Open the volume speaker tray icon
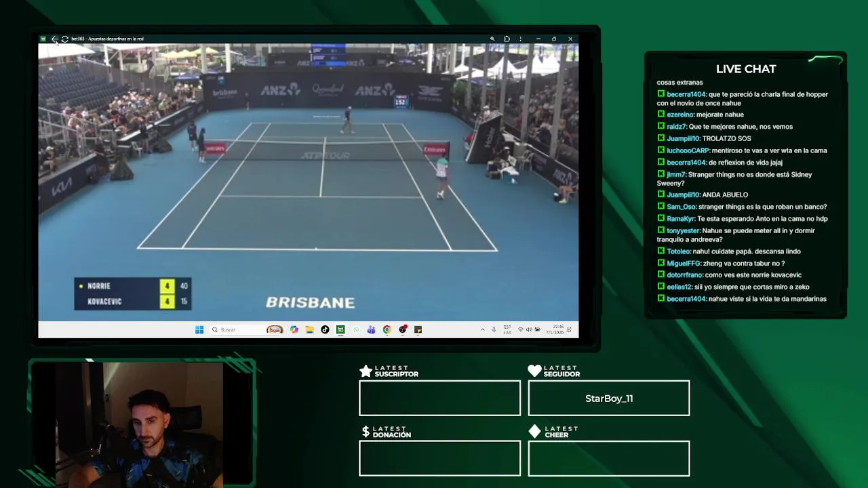 pos(529,330)
